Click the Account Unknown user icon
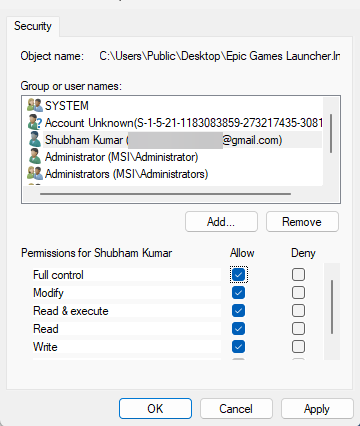This screenshot has height=426, width=360. coord(35,123)
